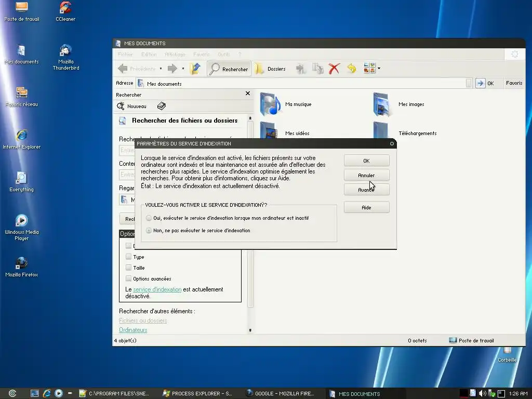532x399 pixels.
Task: Click the yellow Undo arrow icon
Action: click(352, 69)
